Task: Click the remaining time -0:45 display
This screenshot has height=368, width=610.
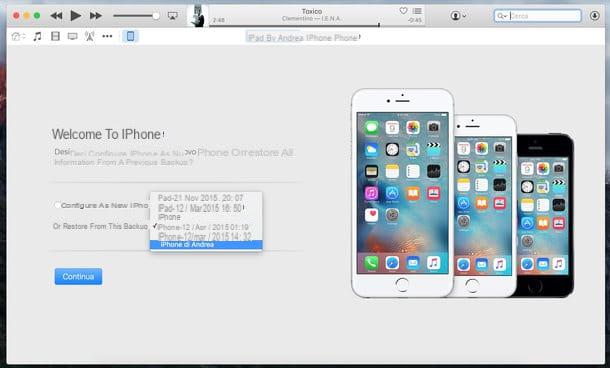Action: (x=415, y=20)
